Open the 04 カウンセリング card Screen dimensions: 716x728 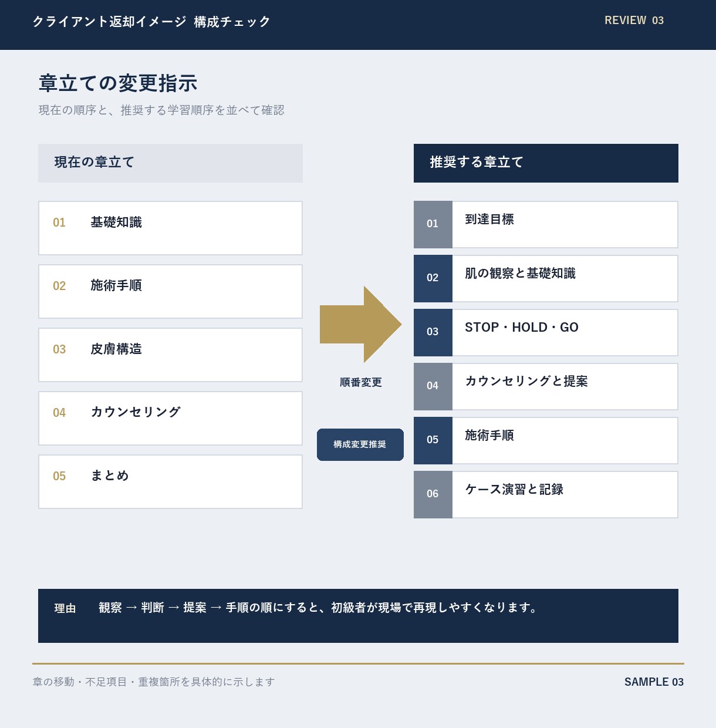[170, 418]
